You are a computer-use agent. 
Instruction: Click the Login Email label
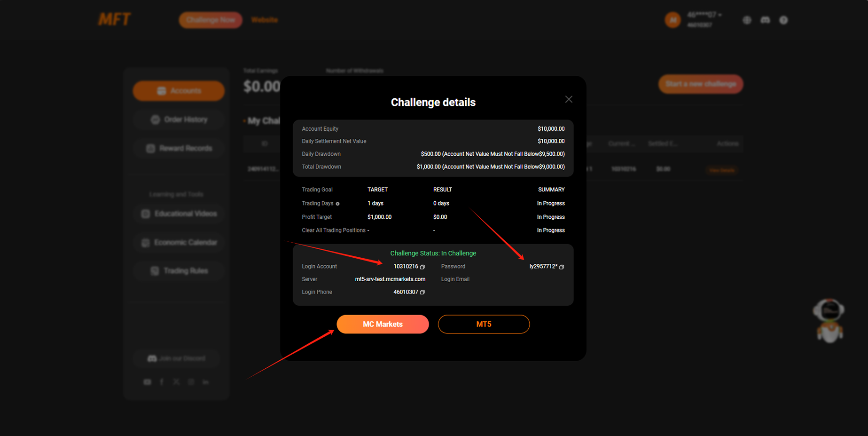[x=455, y=279]
